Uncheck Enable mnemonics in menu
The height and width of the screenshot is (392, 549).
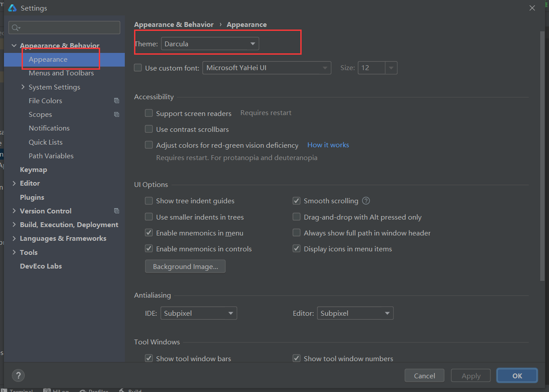pyautogui.click(x=149, y=233)
